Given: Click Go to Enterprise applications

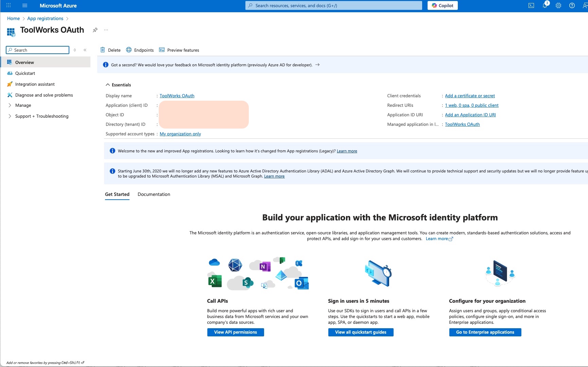Looking at the screenshot, I should pyautogui.click(x=485, y=332).
